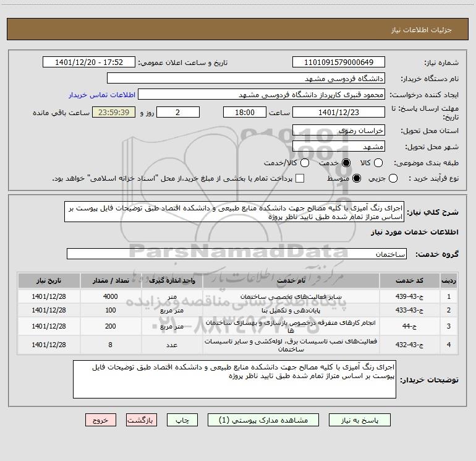Click the تعداد / مقدار column header
476x461 pixels.
click(x=111, y=280)
